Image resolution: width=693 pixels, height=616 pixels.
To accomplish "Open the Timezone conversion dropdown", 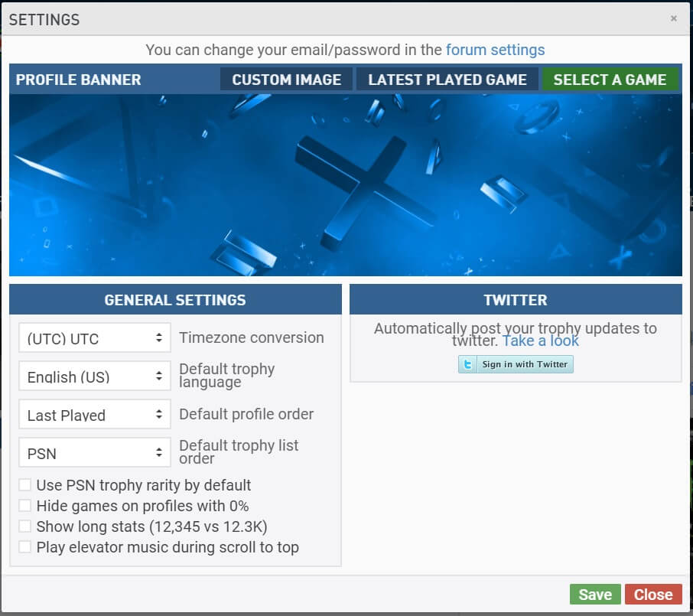I will [95, 338].
